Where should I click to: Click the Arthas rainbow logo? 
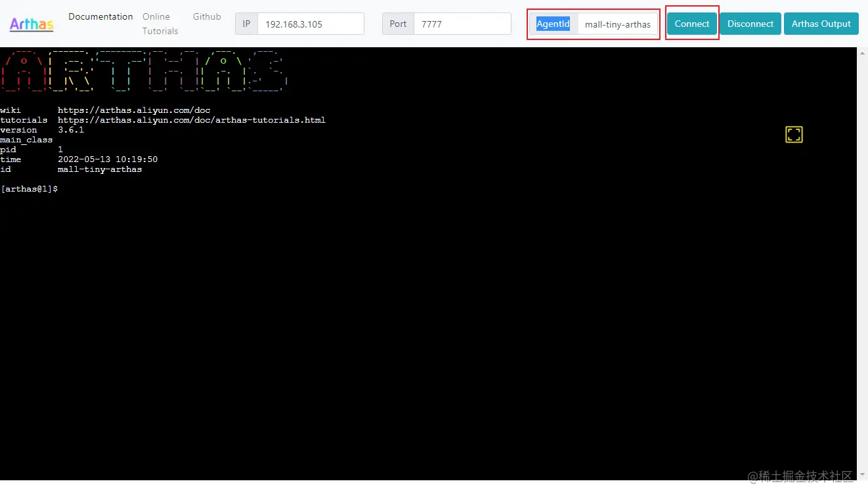tap(32, 24)
